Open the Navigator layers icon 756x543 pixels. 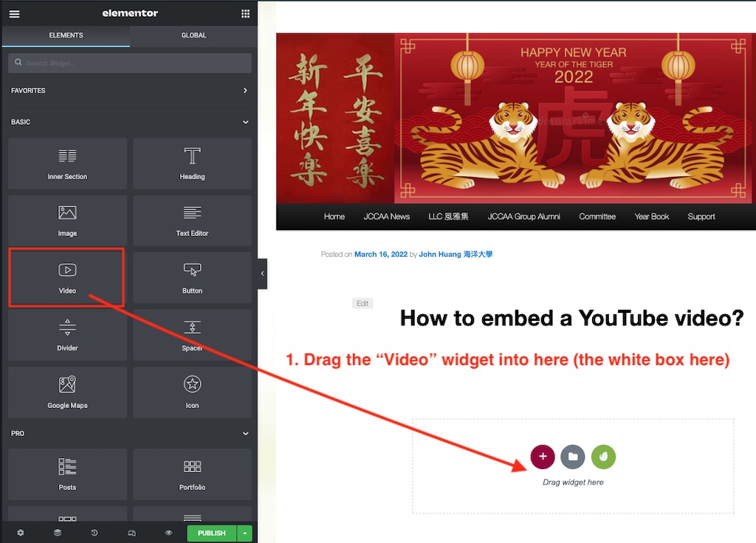[58, 533]
